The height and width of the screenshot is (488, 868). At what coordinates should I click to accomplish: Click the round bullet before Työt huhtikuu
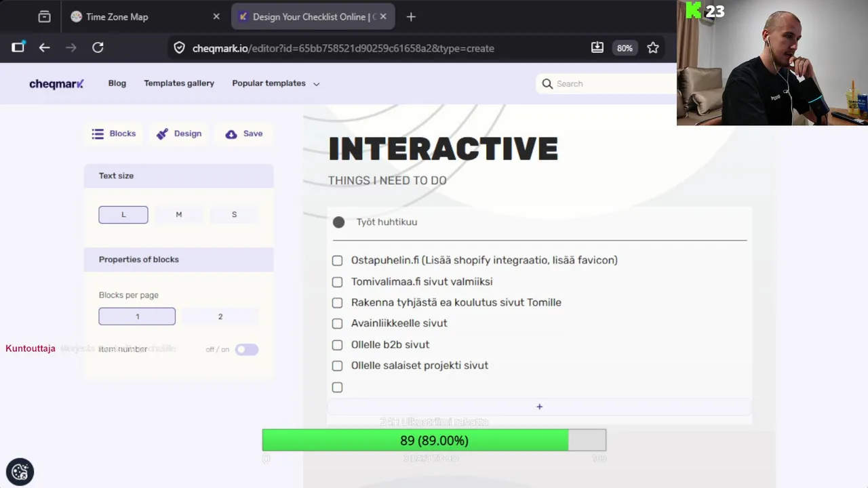click(x=339, y=222)
